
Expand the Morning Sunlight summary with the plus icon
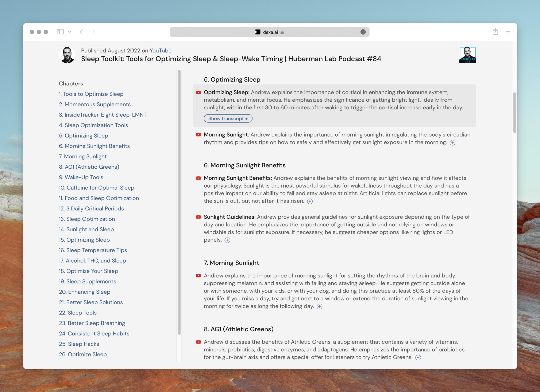coord(452,143)
